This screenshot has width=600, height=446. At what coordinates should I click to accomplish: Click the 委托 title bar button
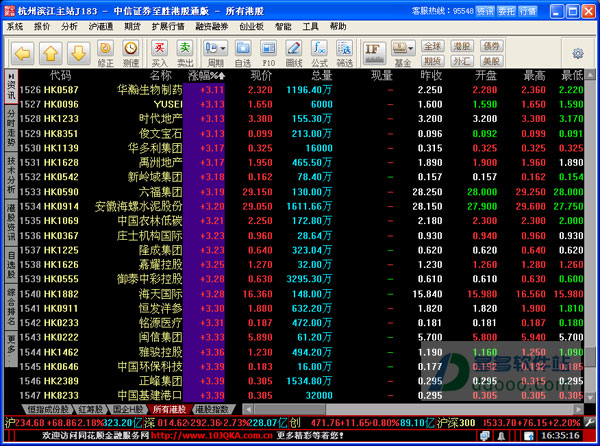506,11
